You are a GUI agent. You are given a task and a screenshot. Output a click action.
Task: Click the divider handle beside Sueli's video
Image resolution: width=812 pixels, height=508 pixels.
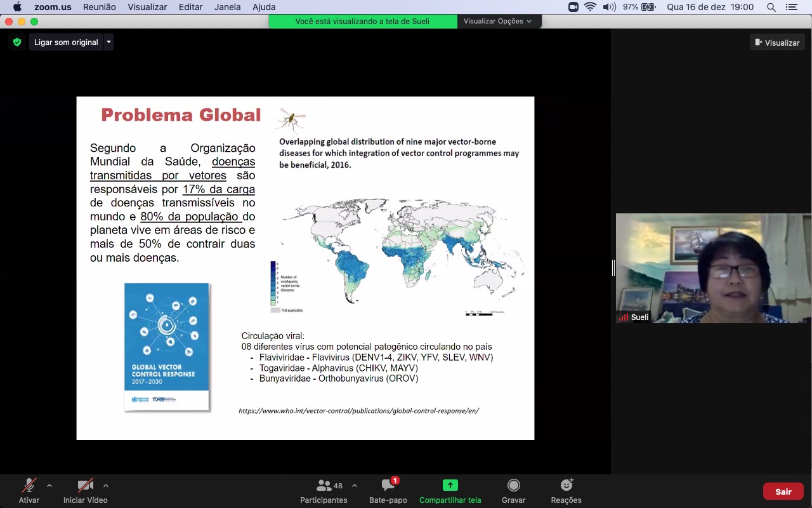click(x=613, y=268)
